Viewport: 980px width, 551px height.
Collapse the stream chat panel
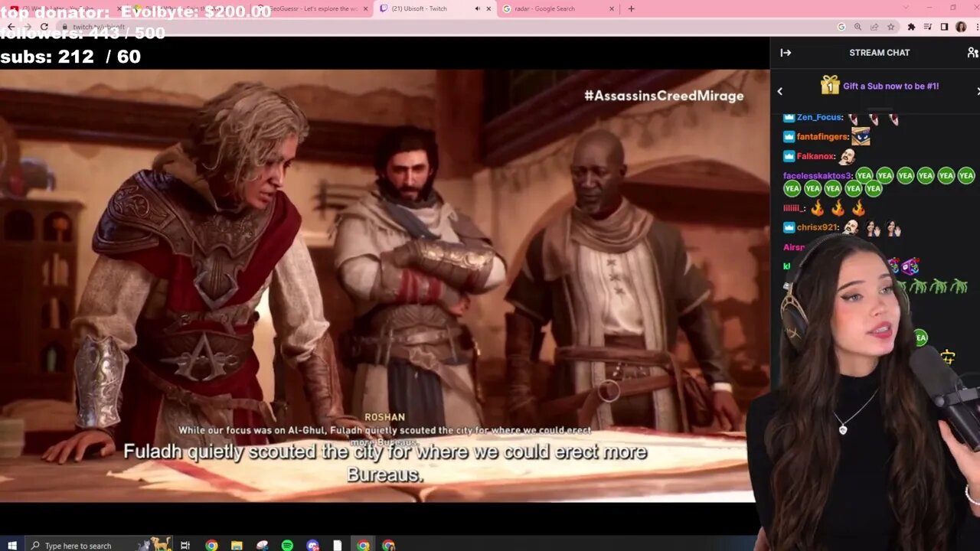(x=786, y=53)
